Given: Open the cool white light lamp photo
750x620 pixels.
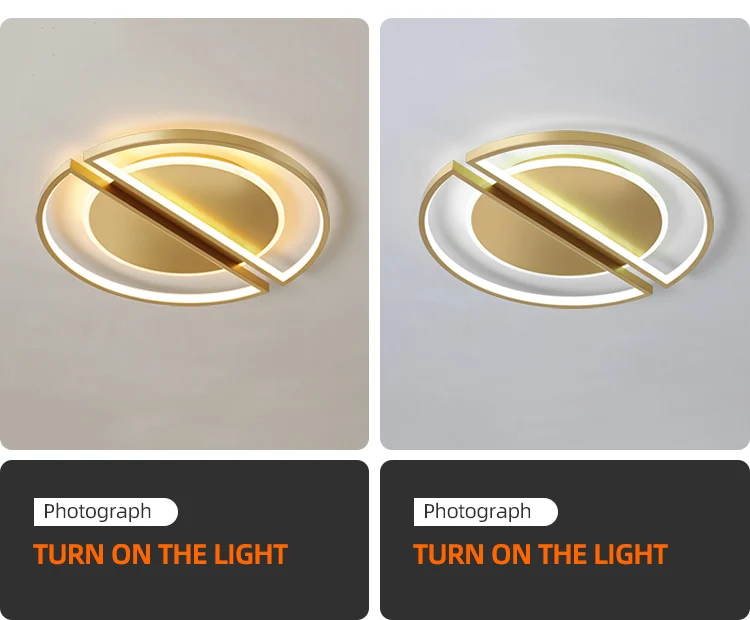Looking at the screenshot, I should click(565, 234).
